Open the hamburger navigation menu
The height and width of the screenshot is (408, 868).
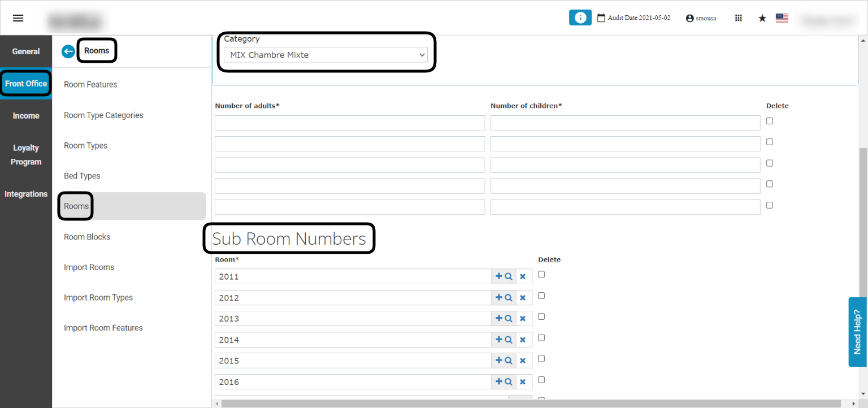(x=18, y=18)
